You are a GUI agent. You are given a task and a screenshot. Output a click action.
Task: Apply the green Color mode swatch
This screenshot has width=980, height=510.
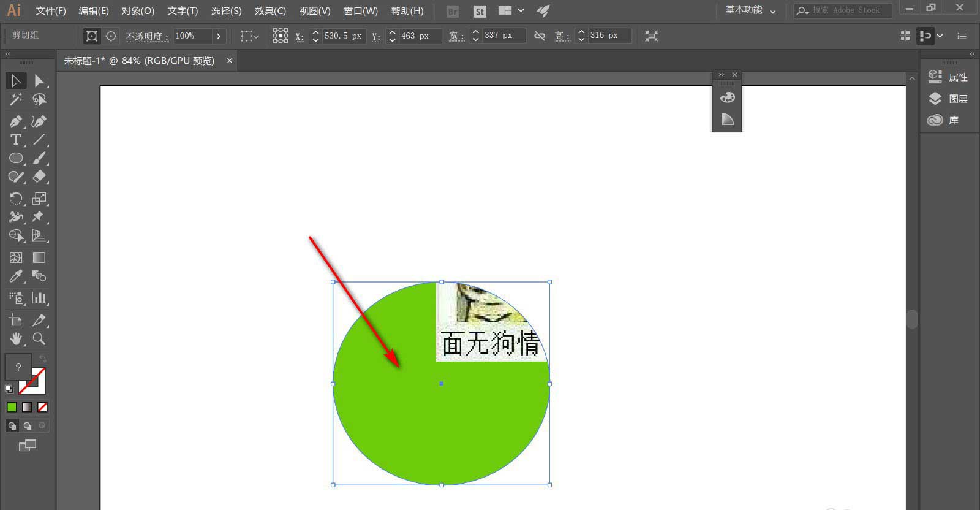[12, 407]
